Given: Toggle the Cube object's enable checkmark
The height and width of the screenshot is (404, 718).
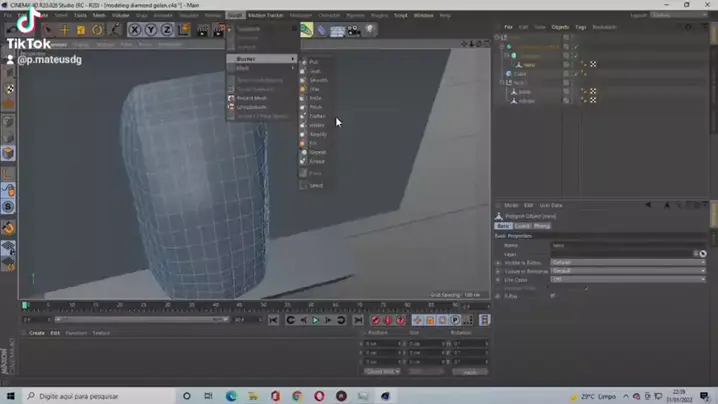Looking at the screenshot, I should click(577, 73).
